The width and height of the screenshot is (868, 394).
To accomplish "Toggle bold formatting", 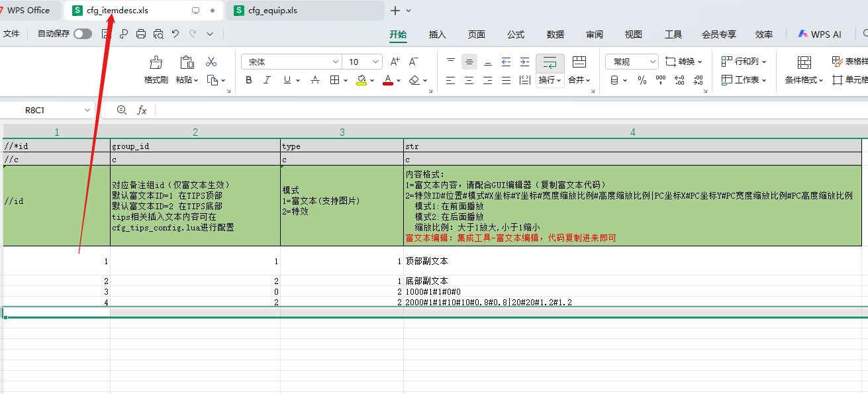I will [249, 79].
